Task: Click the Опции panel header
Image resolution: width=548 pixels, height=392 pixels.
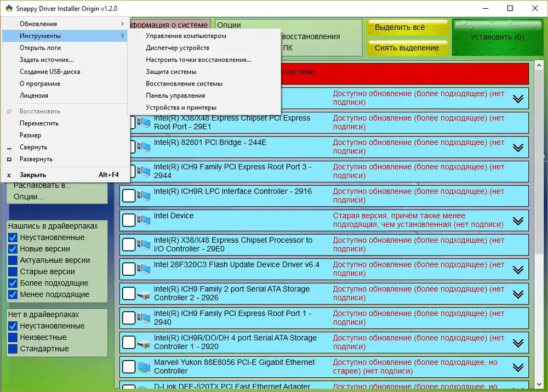Action: pos(229,25)
